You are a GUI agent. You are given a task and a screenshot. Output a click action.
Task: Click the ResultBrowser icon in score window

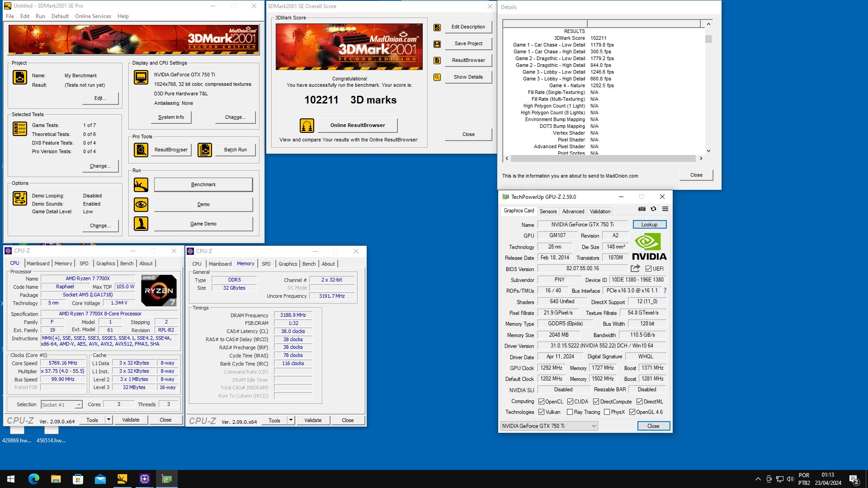pos(437,61)
